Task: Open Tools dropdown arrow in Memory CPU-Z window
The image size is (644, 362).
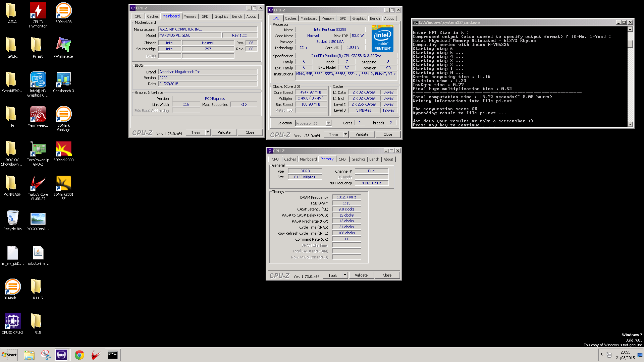Action: click(x=345, y=275)
